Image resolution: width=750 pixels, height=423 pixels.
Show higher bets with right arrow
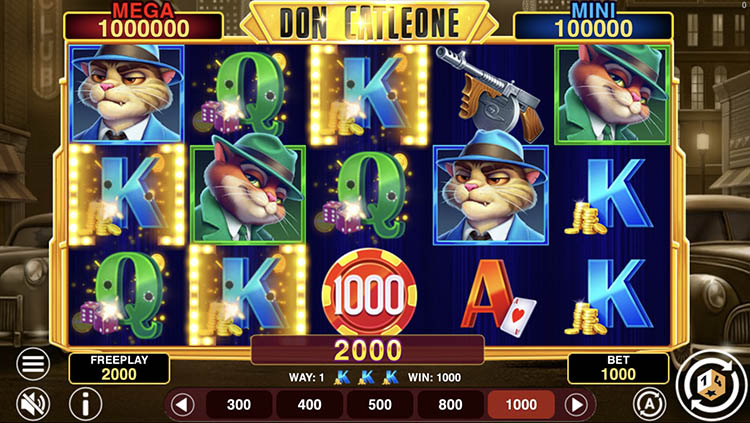(x=576, y=405)
